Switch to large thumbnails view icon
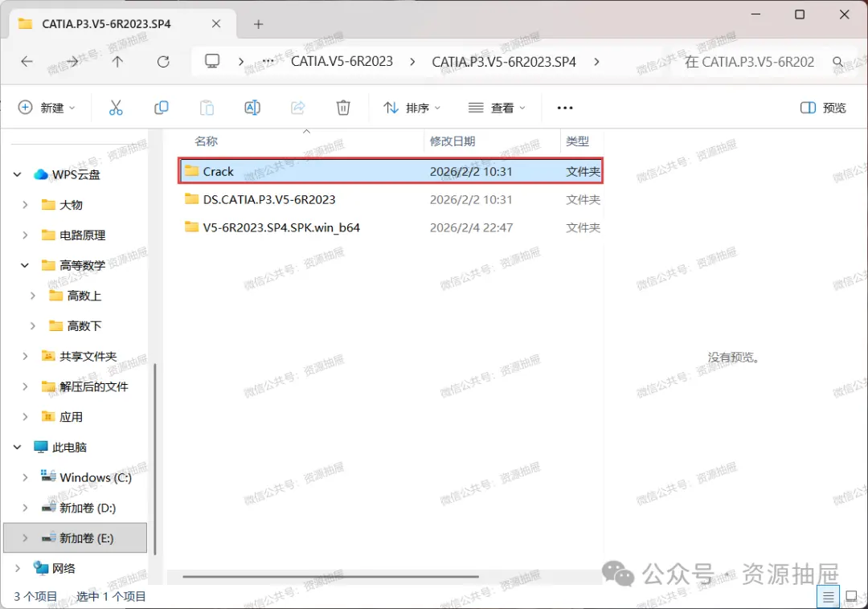This screenshot has height=609, width=868. 851,598
